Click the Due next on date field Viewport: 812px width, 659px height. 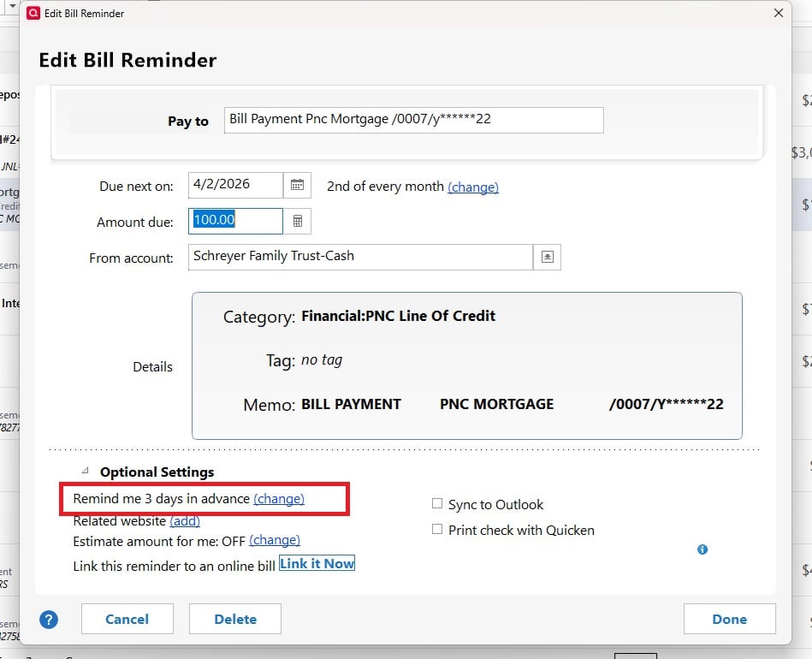235,185
